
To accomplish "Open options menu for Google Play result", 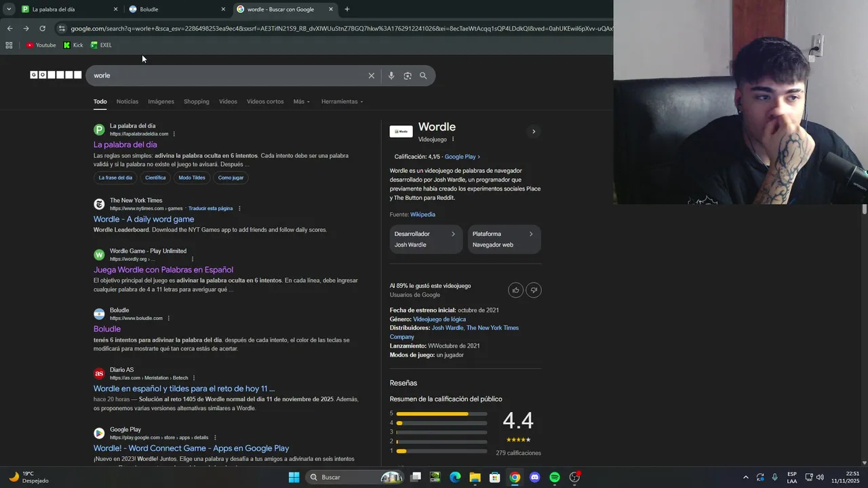I will [215, 438].
